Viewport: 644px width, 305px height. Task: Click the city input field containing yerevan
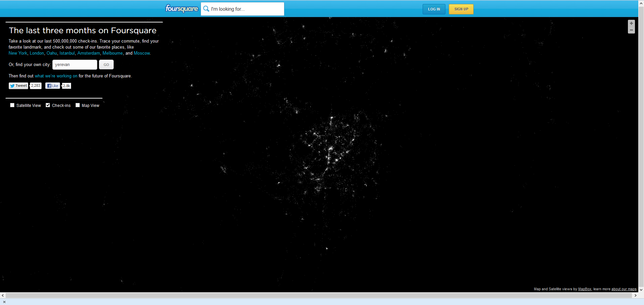coord(75,65)
